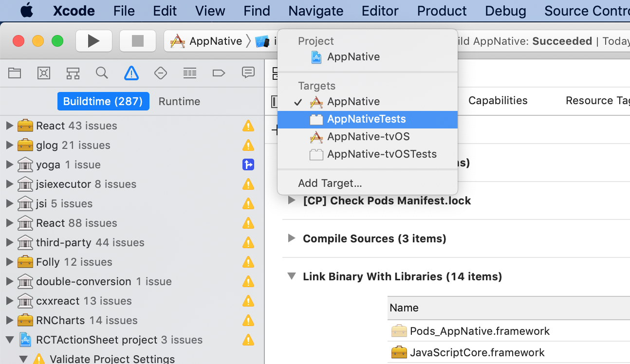Screen dimensions: 630x364
Task: Show the Debug navigator
Action: (x=190, y=73)
